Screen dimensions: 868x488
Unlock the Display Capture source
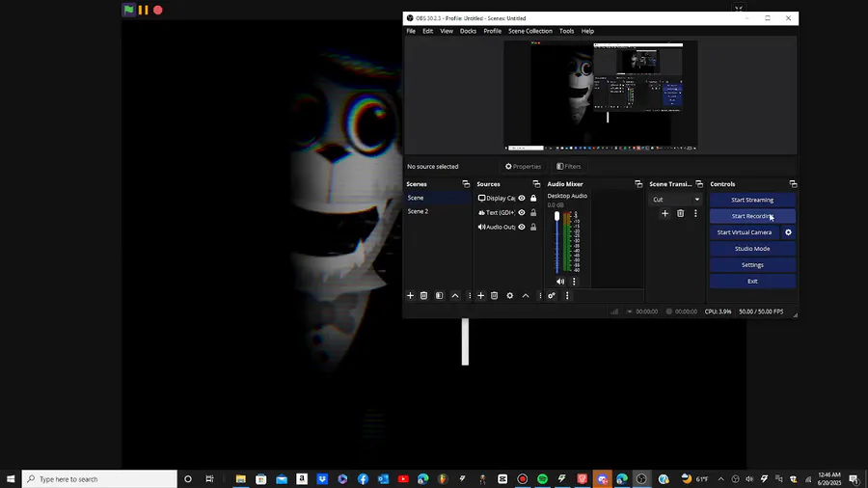[533, 198]
